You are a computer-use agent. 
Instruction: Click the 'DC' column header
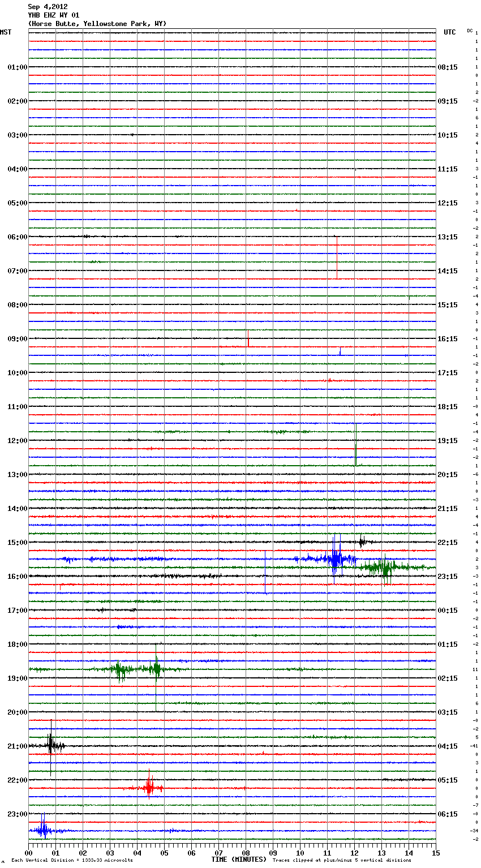tap(470, 31)
